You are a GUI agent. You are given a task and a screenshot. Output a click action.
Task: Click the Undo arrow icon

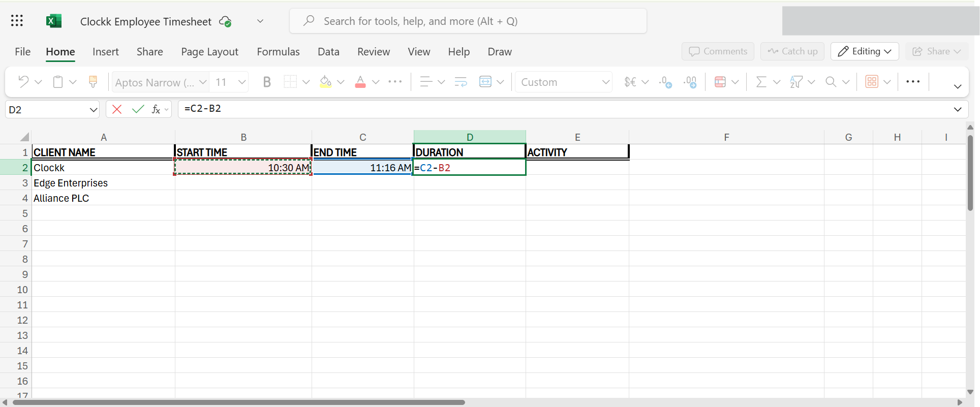click(x=23, y=82)
